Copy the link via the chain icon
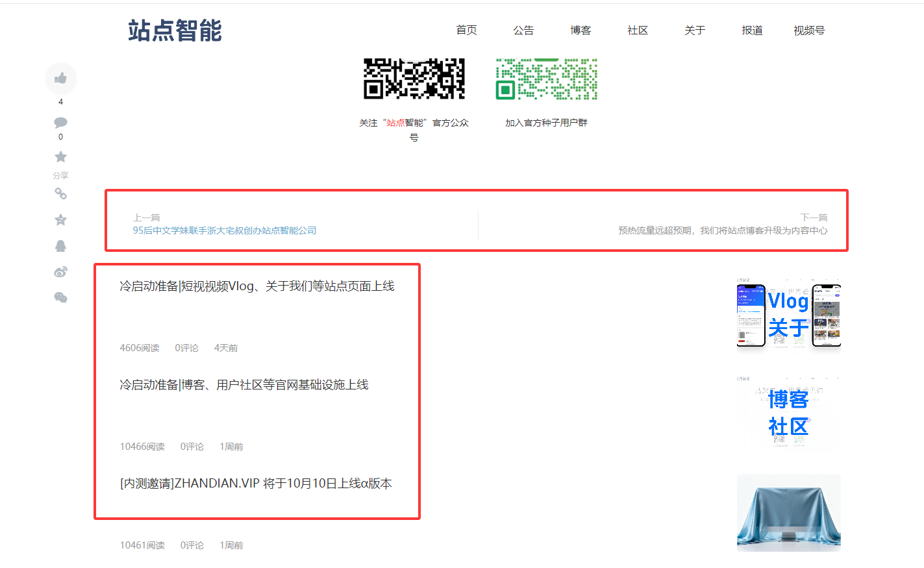 click(x=61, y=193)
